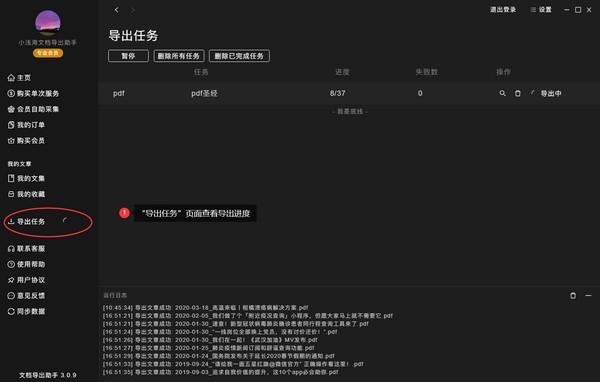The image size is (600, 382).
Task: Open 设置 settings
Action: click(541, 10)
